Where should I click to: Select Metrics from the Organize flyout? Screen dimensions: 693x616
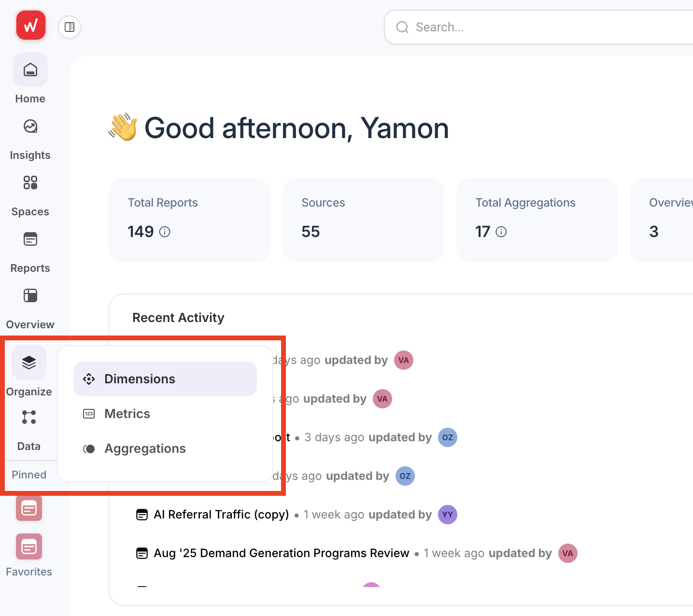pyautogui.click(x=127, y=413)
